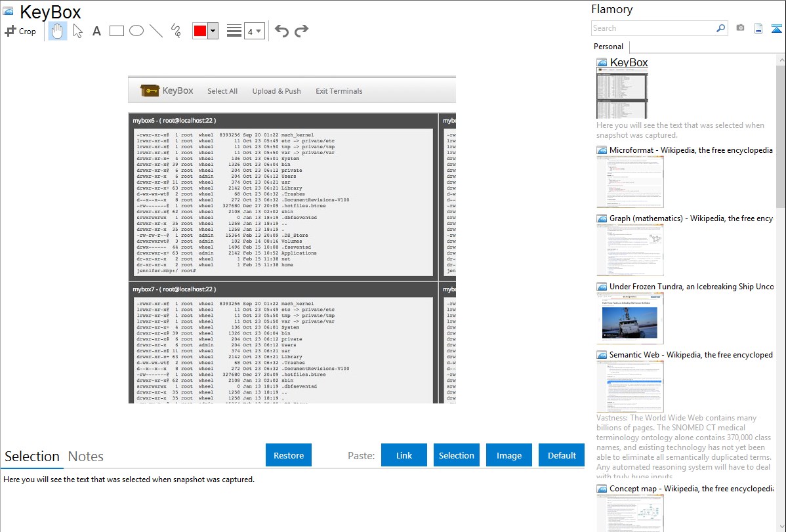Click the icon beside Microformat title
Viewport: 786px width, 532px height.
tap(602, 150)
